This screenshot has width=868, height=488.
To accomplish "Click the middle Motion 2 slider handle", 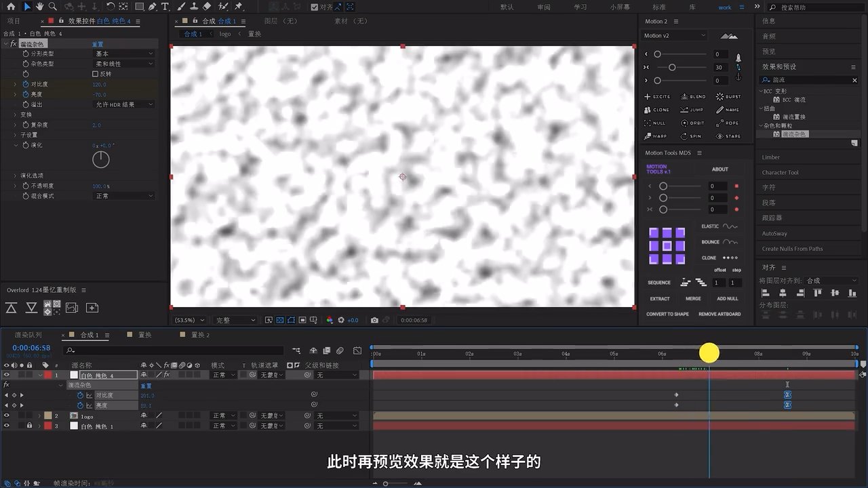I will tap(672, 68).
